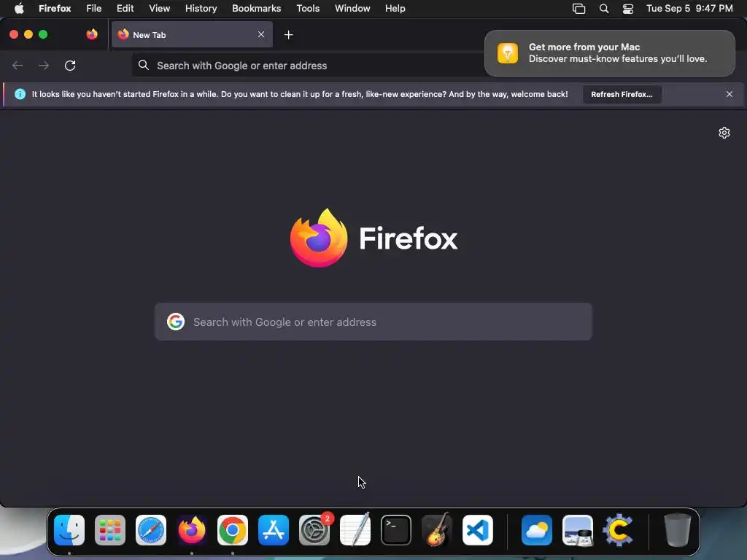Open the Get more from your Mac notification
Viewport: 747px width, 560px height.
pyautogui.click(x=610, y=52)
